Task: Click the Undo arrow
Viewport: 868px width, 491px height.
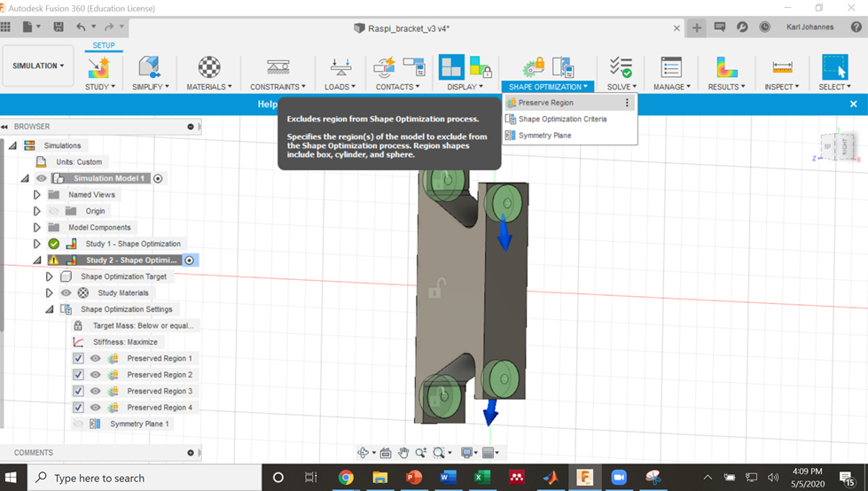Action: (82, 27)
